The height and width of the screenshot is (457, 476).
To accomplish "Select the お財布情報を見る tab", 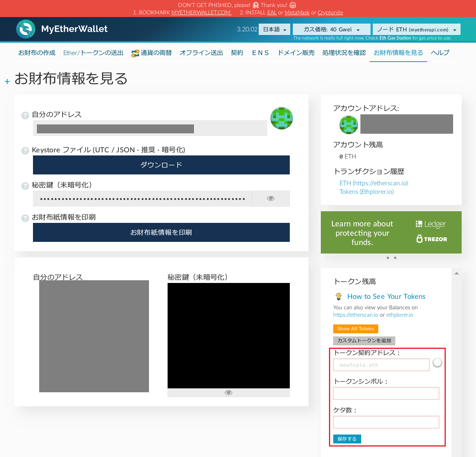I will point(398,53).
